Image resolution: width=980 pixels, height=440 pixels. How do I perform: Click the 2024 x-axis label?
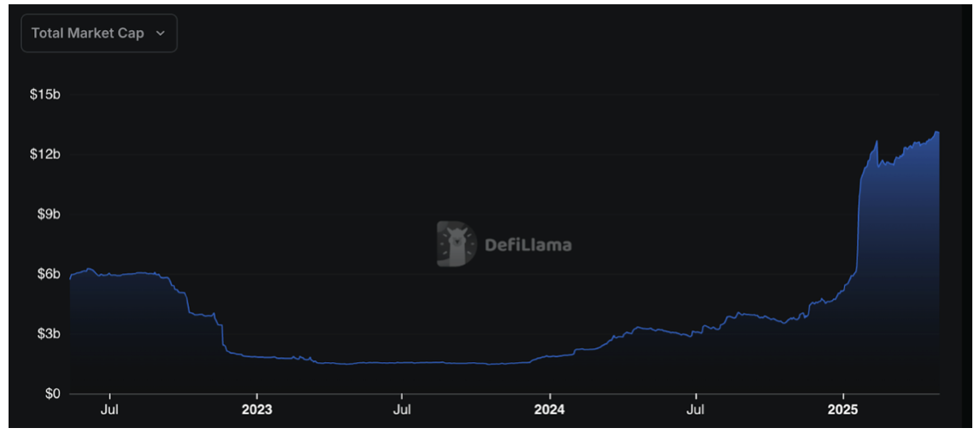(549, 411)
